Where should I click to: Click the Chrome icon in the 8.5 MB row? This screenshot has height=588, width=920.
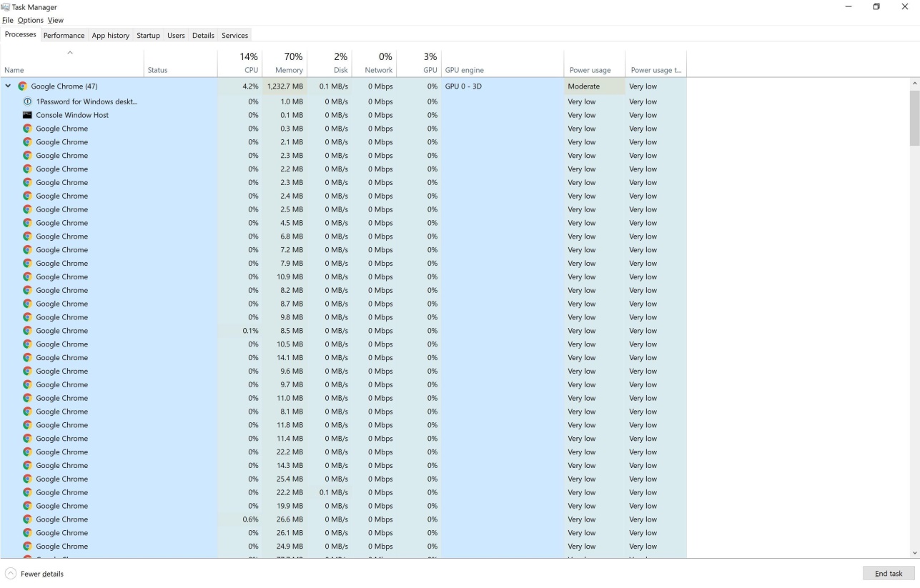coord(27,331)
